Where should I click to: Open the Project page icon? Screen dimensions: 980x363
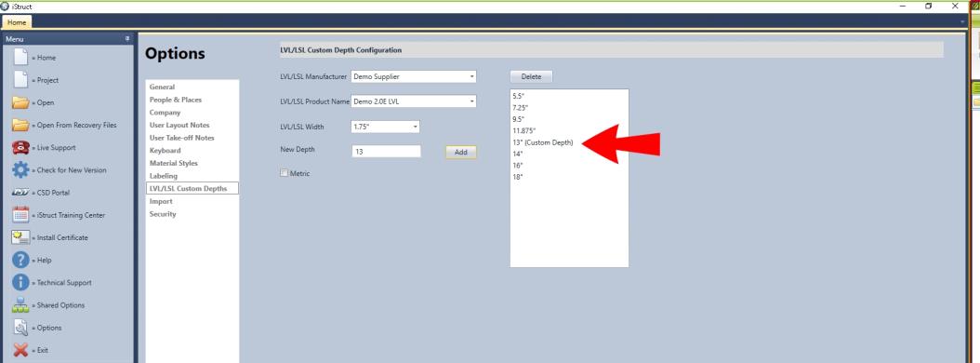click(20, 79)
